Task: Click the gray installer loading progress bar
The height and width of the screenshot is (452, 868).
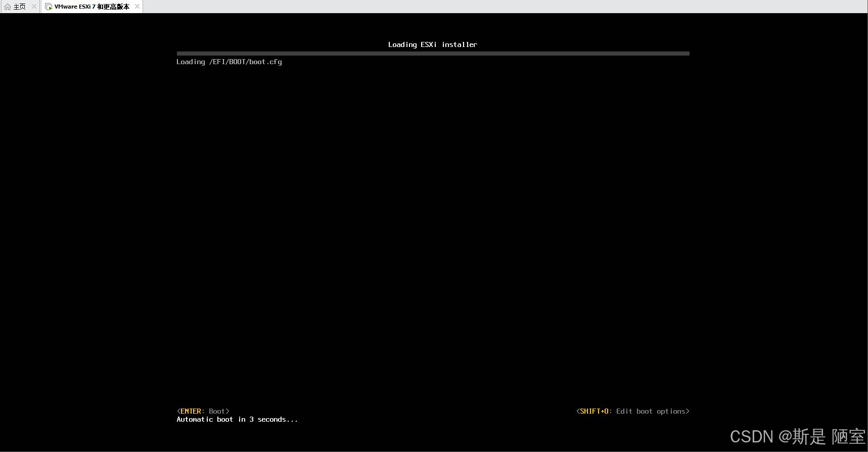Action: tap(433, 53)
